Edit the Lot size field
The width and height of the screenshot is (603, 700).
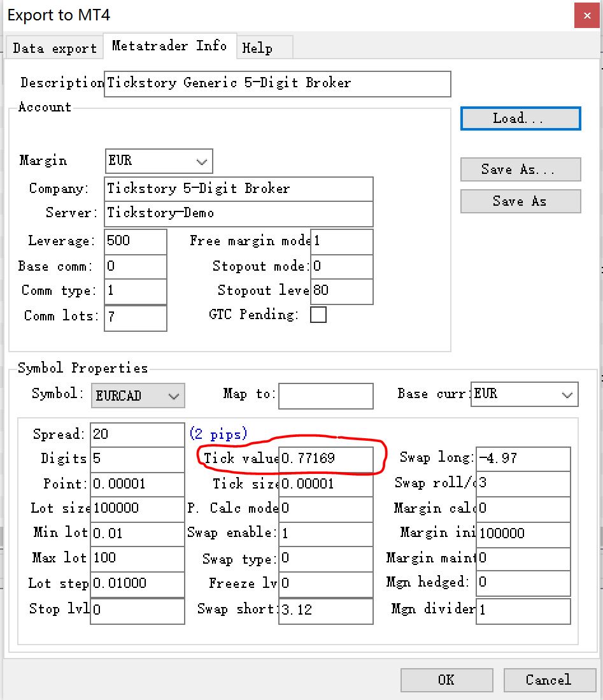137,509
